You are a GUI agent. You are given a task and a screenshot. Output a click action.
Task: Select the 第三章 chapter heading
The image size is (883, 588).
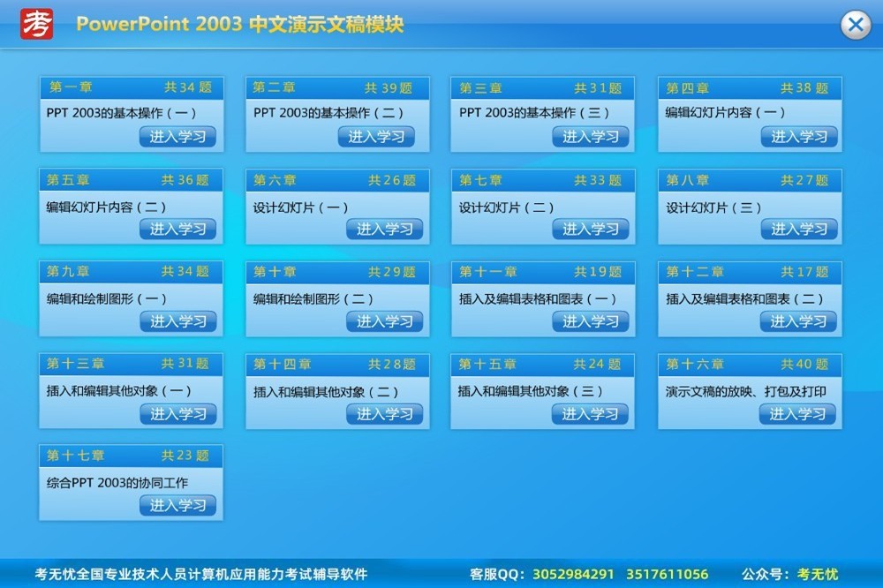tap(480, 88)
